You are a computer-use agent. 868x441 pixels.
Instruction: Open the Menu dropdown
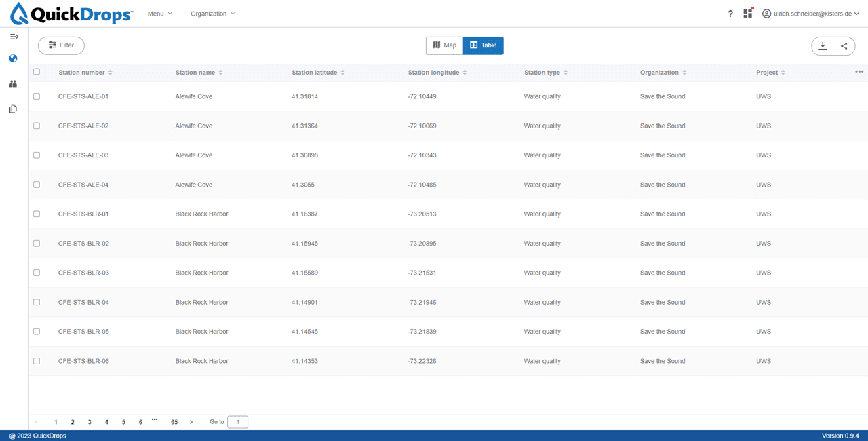[x=160, y=14]
